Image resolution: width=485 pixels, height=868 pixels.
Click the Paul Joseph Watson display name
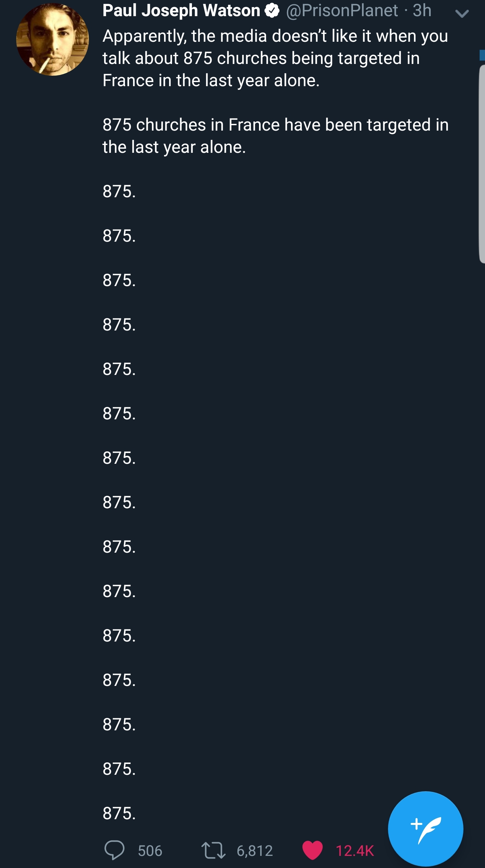point(181,11)
